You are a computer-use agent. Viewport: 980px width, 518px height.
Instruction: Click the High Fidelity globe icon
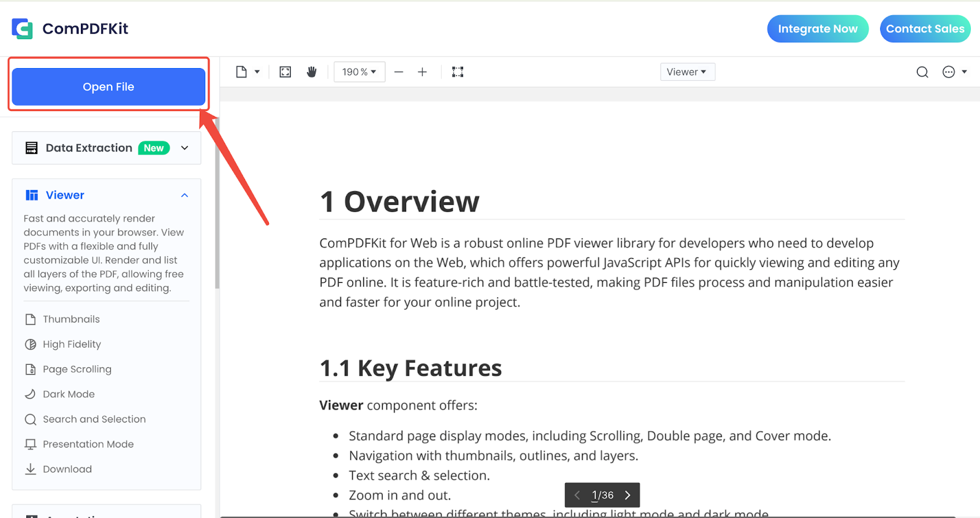30,344
